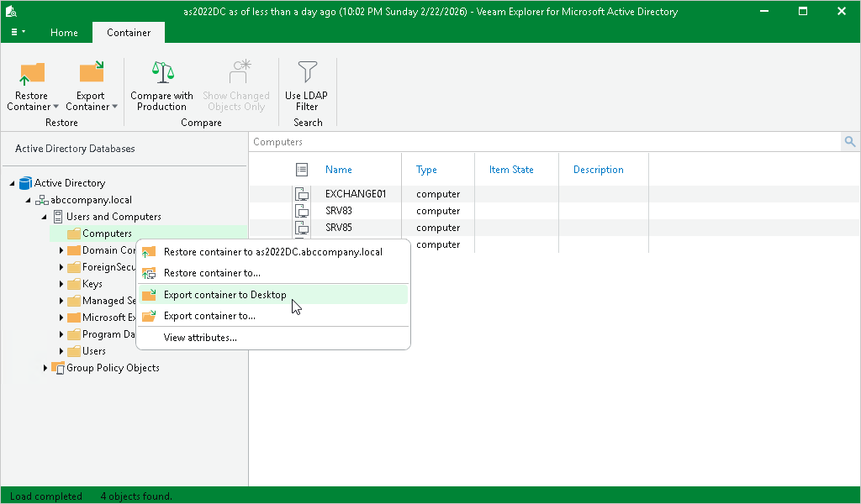
Task: Expand the Keys folder
Action: [61, 284]
